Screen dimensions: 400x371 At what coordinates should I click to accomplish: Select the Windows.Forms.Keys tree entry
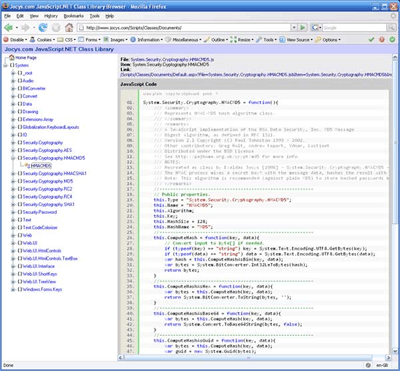[x=42, y=289]
